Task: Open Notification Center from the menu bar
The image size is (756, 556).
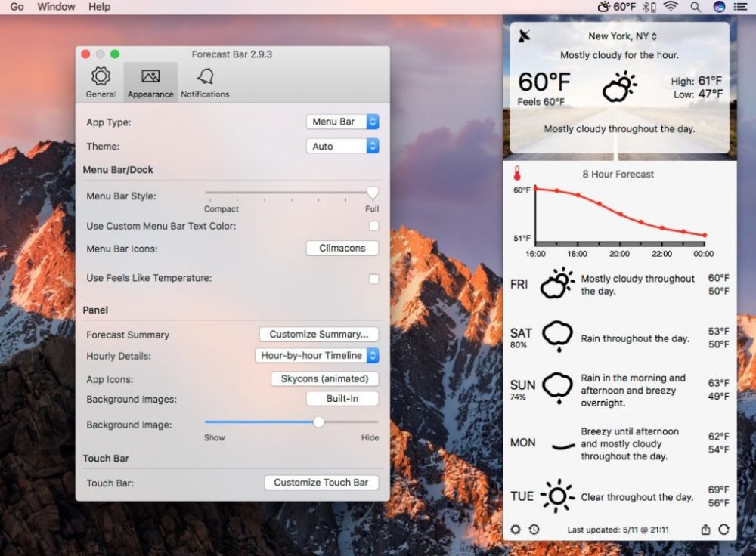Action: pos(740,7)
